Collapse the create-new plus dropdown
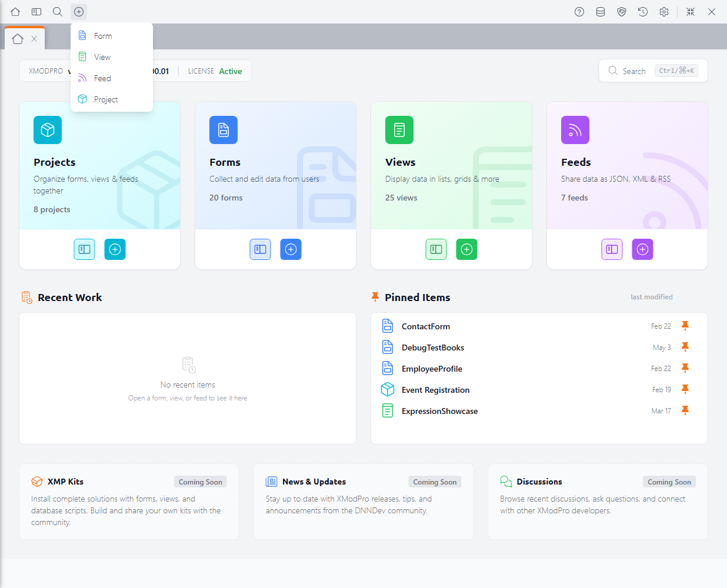The image size is (727, 588). [x=79, y=12]
